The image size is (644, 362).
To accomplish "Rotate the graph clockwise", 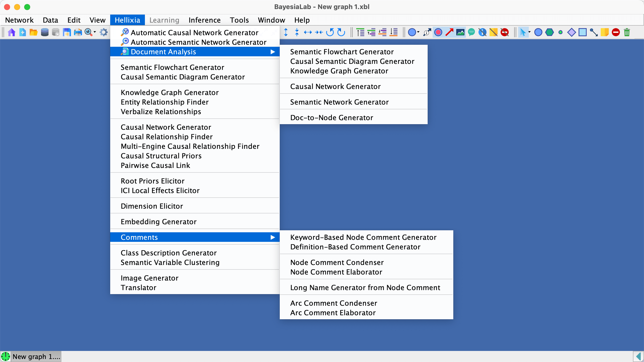I will tap(341, 32).
